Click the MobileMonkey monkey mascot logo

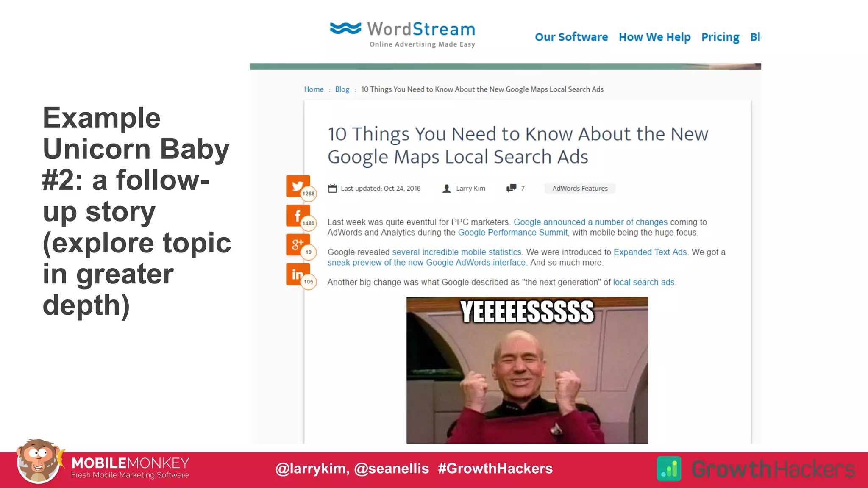pos(38,462)
